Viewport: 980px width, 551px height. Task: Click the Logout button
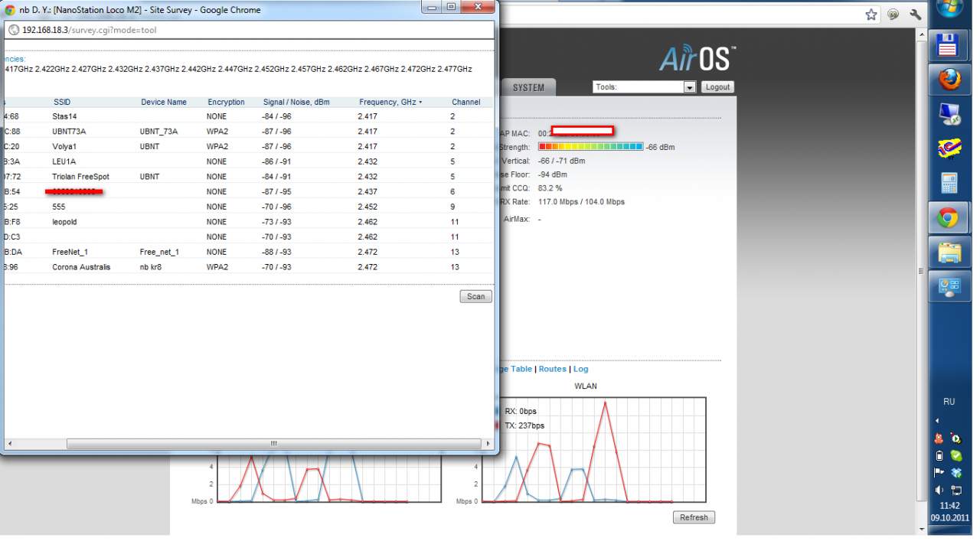pyautogui.click(x=717, y=87)
